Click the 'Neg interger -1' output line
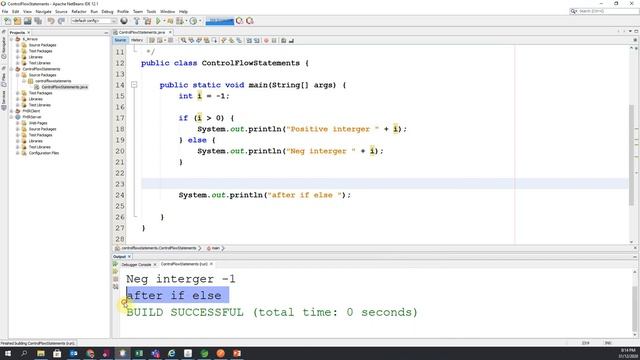This screenshot has height=360, width=640. coord(181,279)
